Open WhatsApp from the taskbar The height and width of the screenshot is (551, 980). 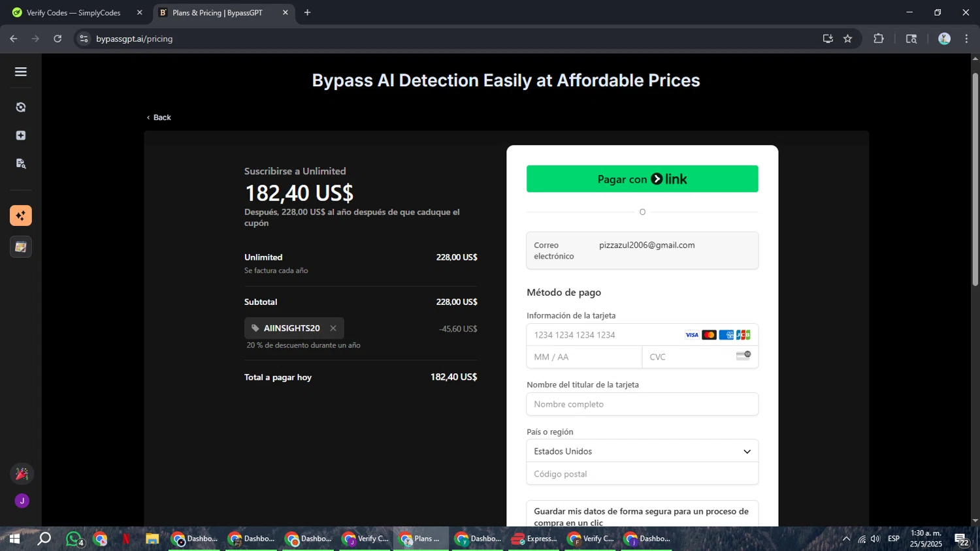click(x=74, y=539)
